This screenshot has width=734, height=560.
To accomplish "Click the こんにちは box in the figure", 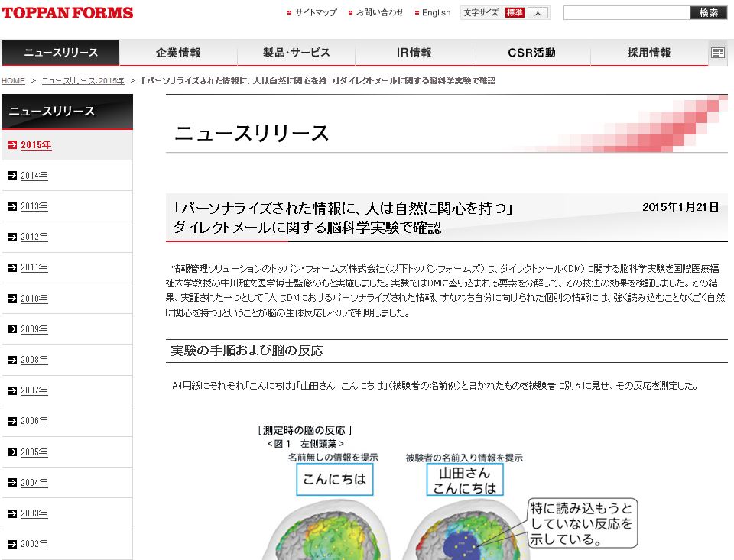I will click(x=335, y=479).
